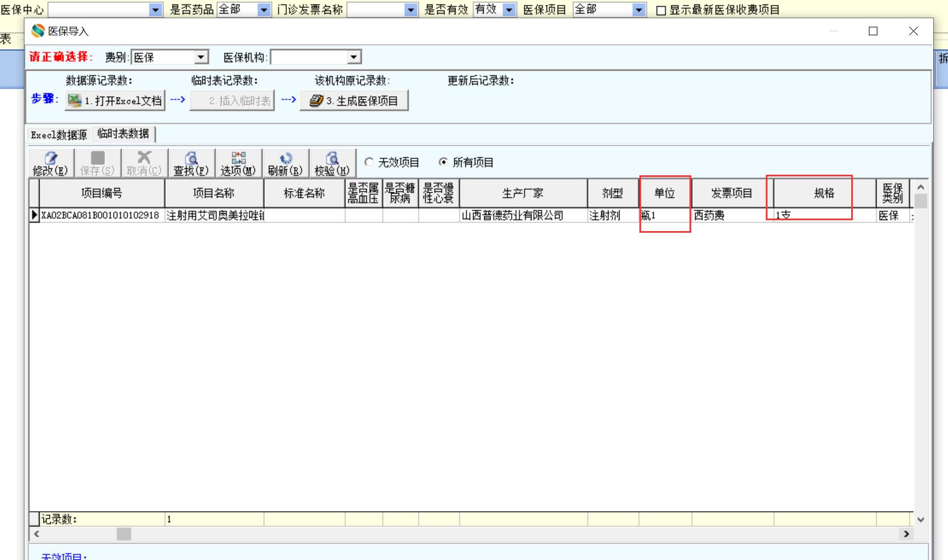
Task: Click the 医保 category cell in the row
Action: click(893, 215)
